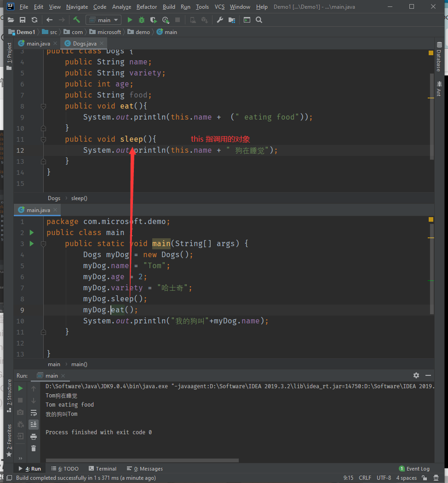Screen dimensions: 448x483
Task: Open Settings with the wrench icon
Action: click(220, 20)
